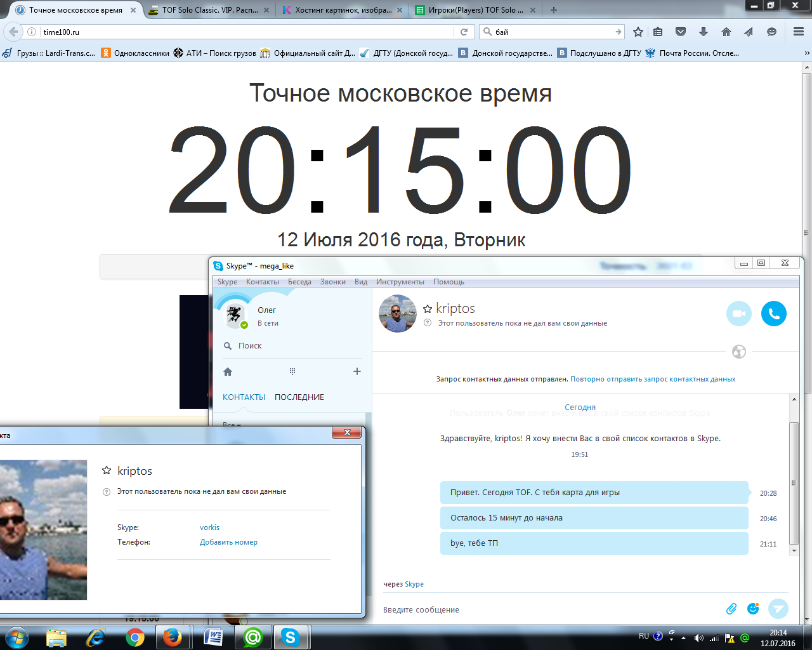Open the Windows Start menu
The height and width of the screenshot is (650, 812).
tap(16, 637)
